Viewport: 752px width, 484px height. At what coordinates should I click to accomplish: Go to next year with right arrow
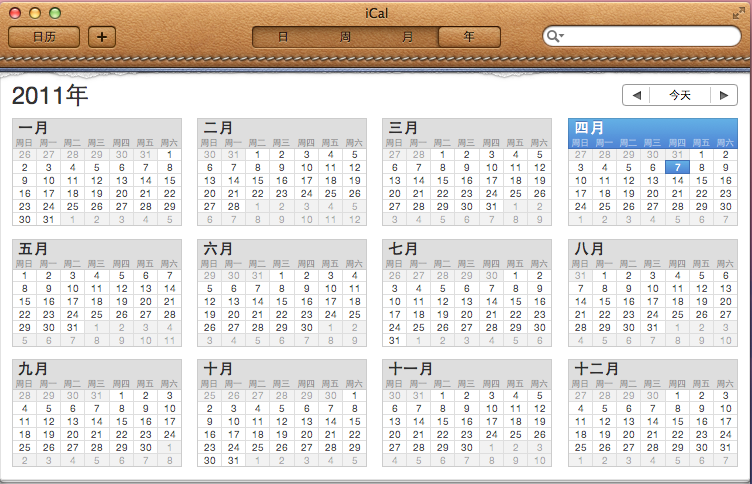(x=724, y=95)
